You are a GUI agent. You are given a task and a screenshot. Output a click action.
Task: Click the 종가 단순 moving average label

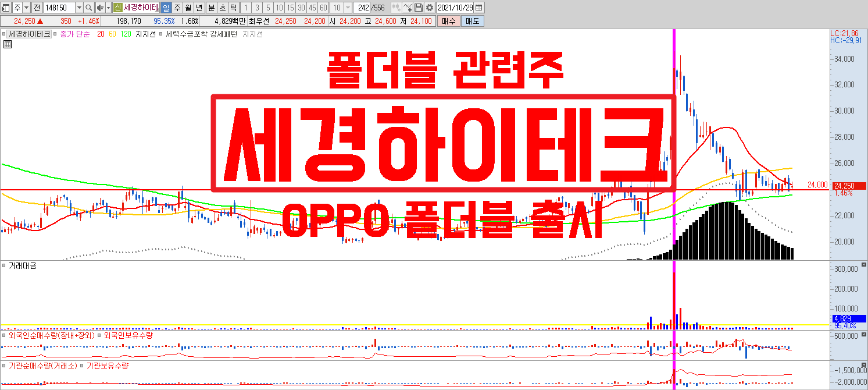75,34
